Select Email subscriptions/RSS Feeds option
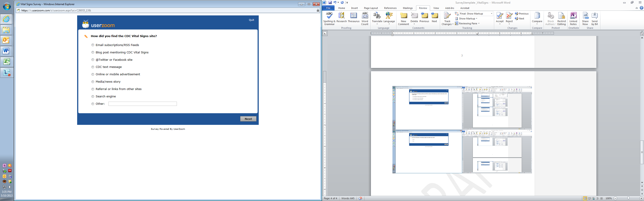The width and height of the screenshot is (644, 201). coord(93,45)
